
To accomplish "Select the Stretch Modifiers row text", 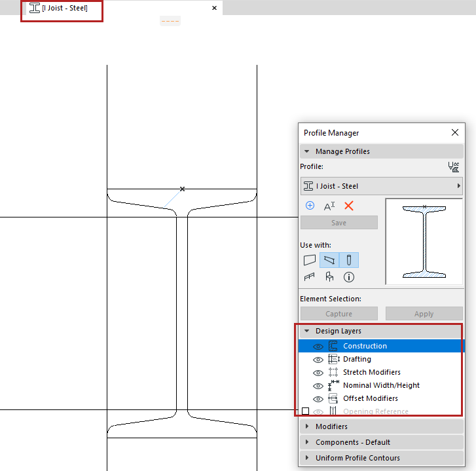I will click(x=372, y=372).
